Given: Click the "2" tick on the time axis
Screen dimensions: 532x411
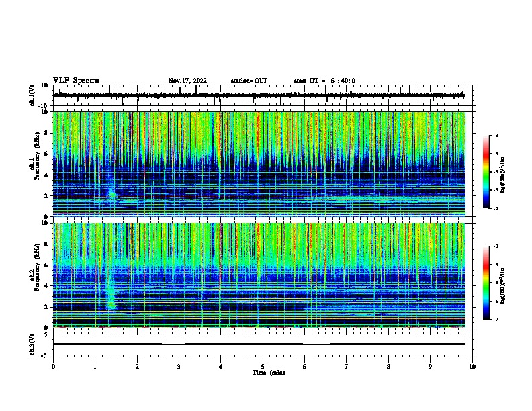Looking at the screenshot, I should point(137,367).
